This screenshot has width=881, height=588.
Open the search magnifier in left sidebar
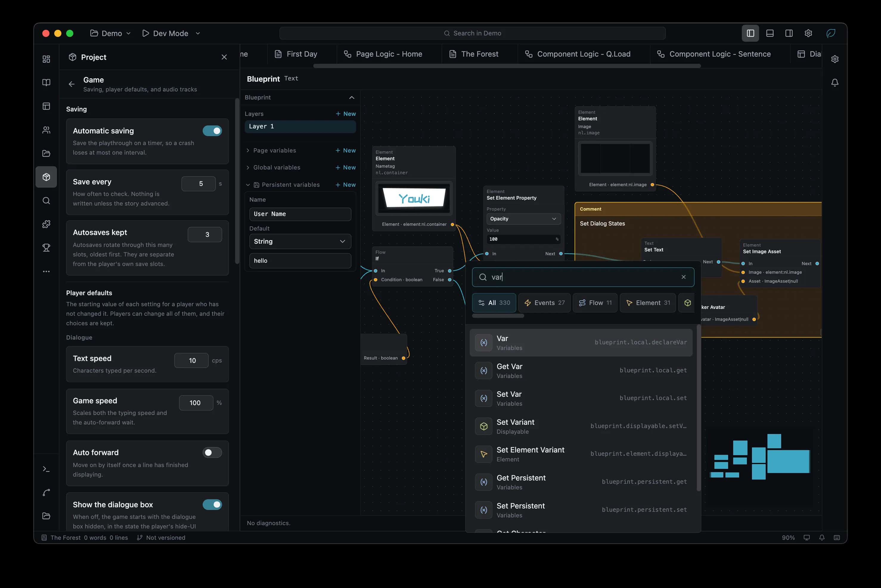click(x=46, y=201)
